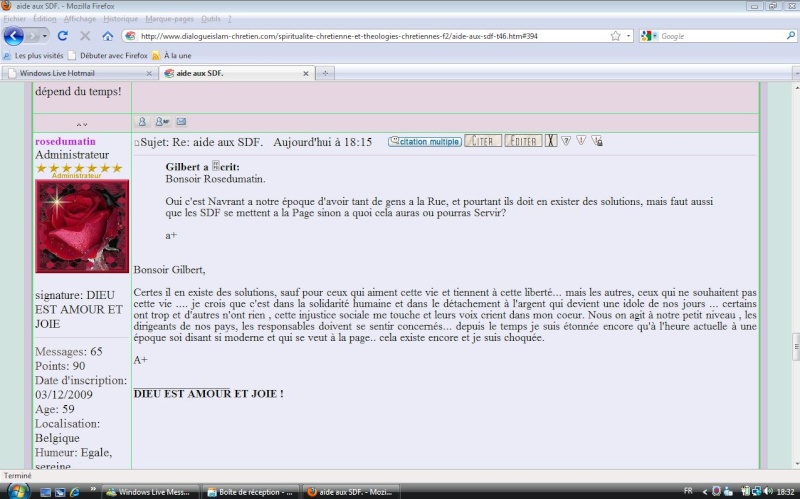Screen dimensions: 800x499
Task: Click the 18:32 system clock
Action: click(x=786, y=492)
